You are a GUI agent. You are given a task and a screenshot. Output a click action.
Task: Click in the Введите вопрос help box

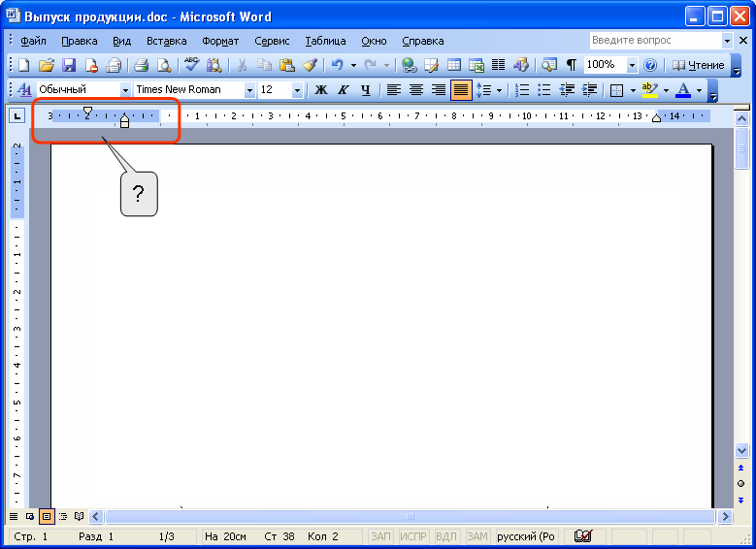coord(656,41)
